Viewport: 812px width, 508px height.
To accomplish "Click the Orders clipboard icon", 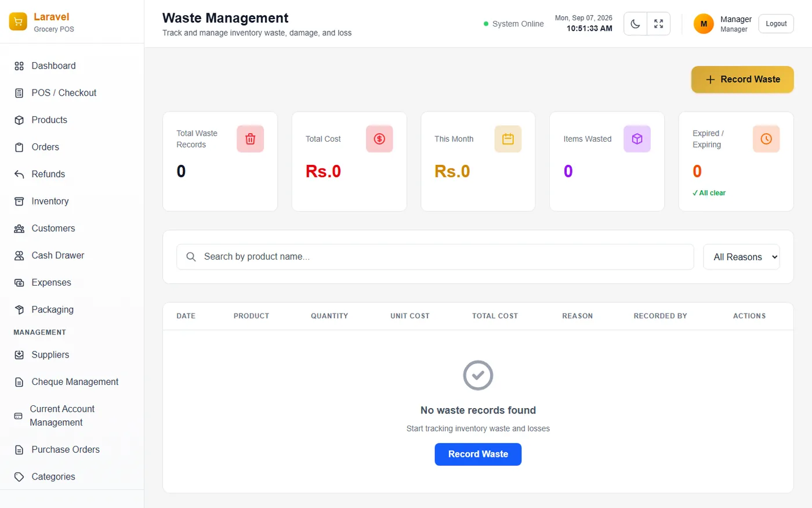I will tap(19, 147).
